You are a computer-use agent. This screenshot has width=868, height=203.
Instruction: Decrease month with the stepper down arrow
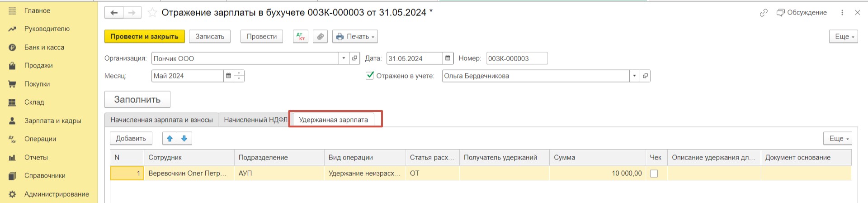point(239,79)
